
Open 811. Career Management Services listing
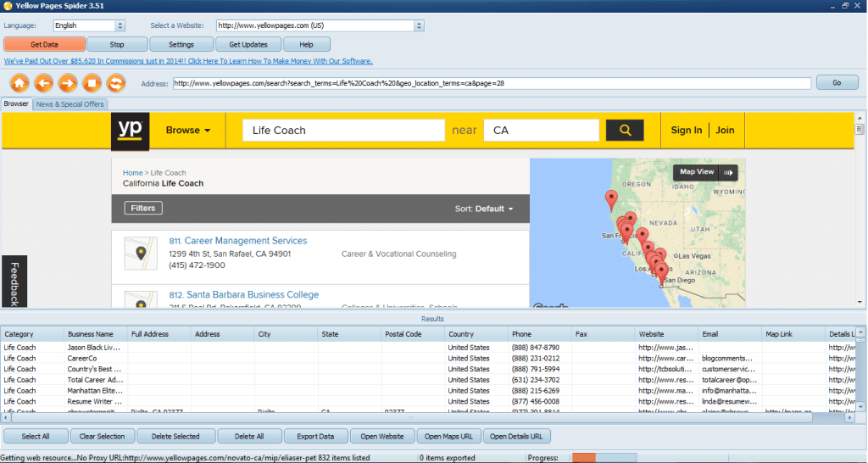238,241
